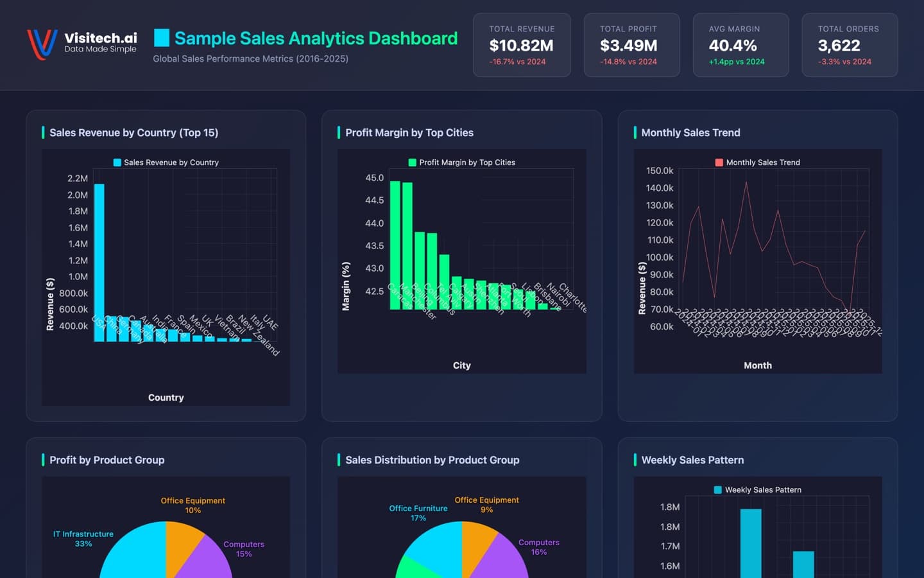Click the -16.7% vs 2024 revenue change
924x578 pixels.
(517, 62)
